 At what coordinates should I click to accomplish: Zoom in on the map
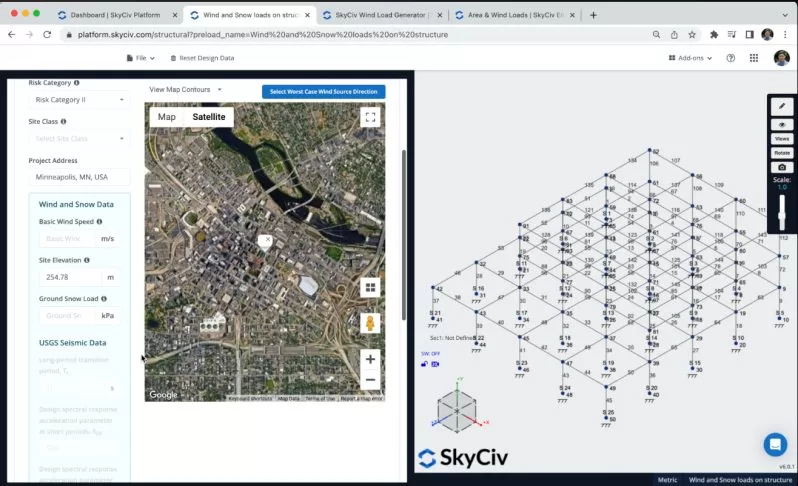coord(370,359)
